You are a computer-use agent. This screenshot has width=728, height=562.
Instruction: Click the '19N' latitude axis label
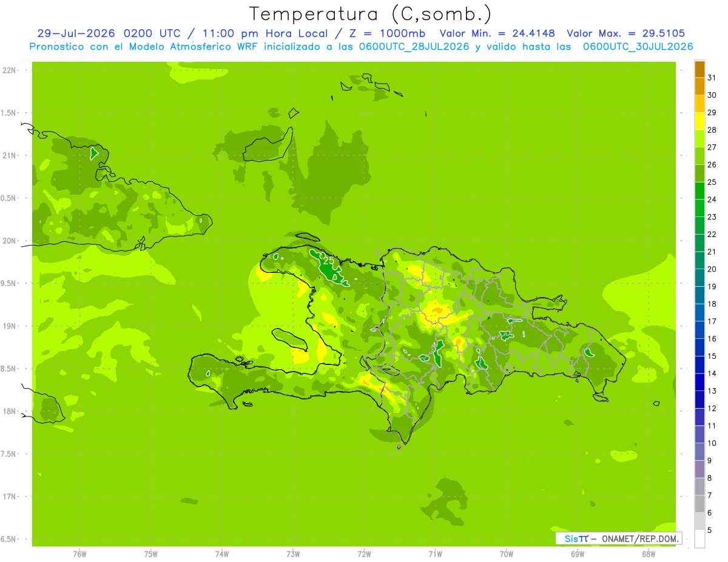9,326
